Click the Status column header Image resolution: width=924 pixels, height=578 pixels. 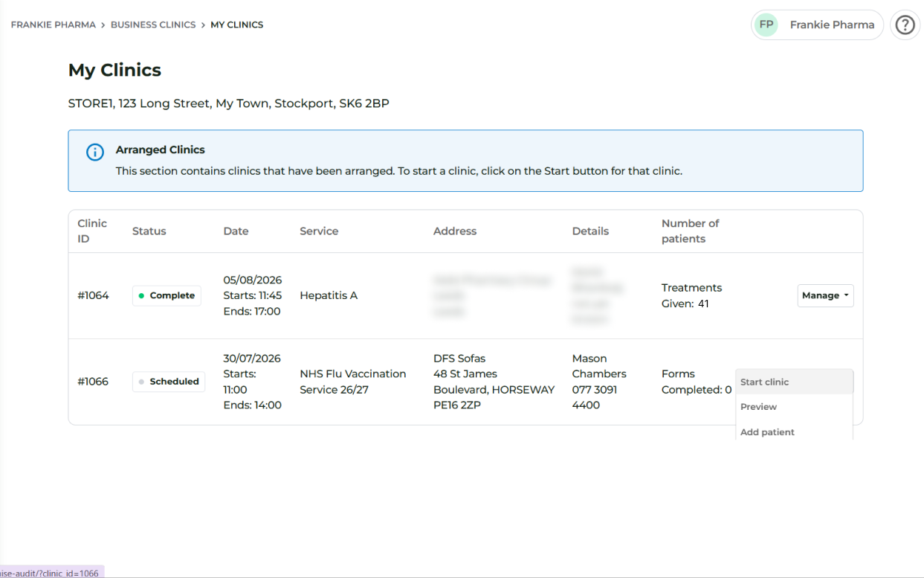149,231
